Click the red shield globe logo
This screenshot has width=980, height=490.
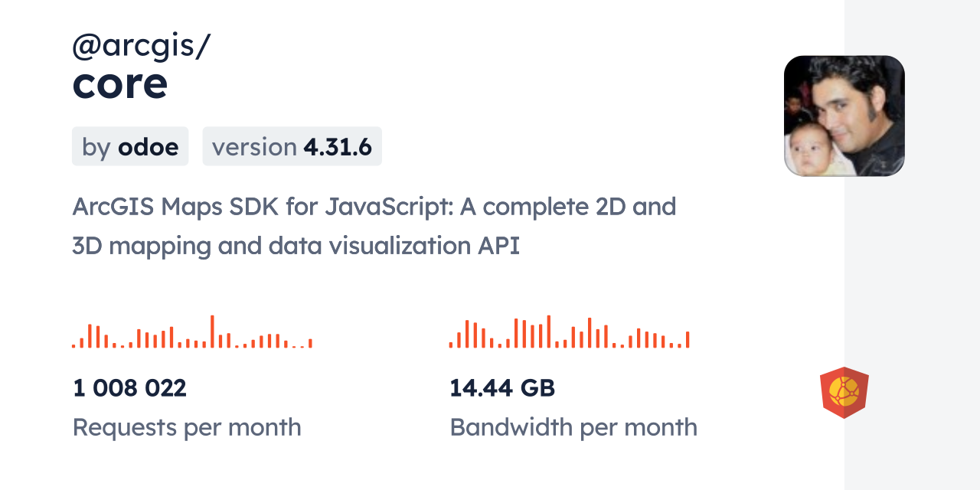tap(844, 393)
